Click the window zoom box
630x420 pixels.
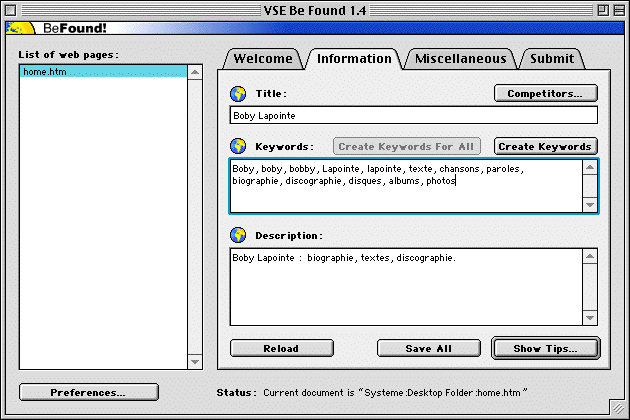603,10
